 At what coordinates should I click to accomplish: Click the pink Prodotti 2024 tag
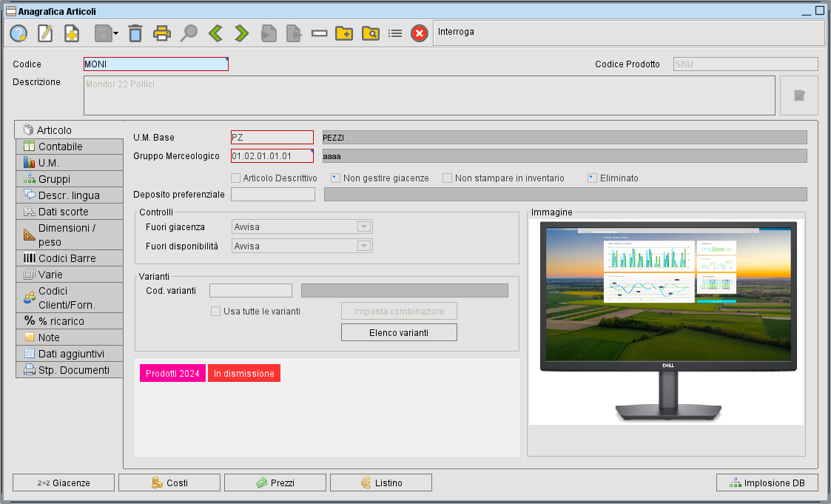tap(172, 374)
